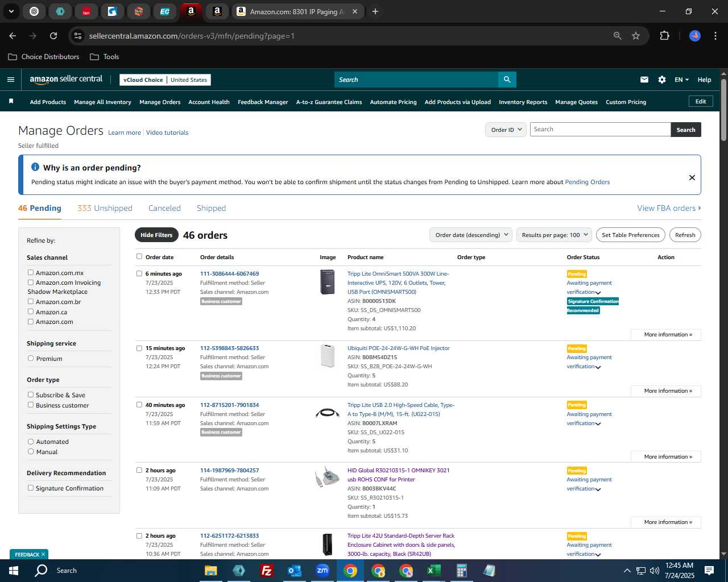The width and height of the screenshot is (728, 582).
Task: Open Manage All Inventory menu item
Action: click(x=102, y=102)
